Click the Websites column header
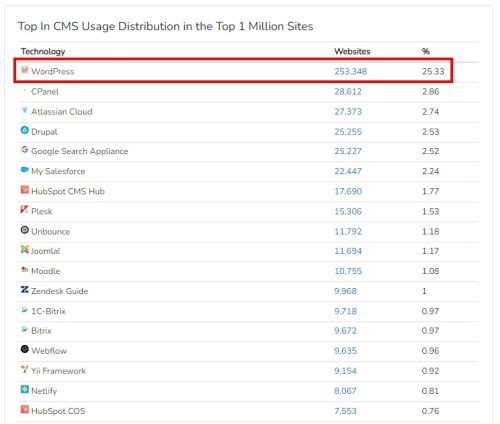The width and height of the screenshot is (500, 424). click(352, 51)
